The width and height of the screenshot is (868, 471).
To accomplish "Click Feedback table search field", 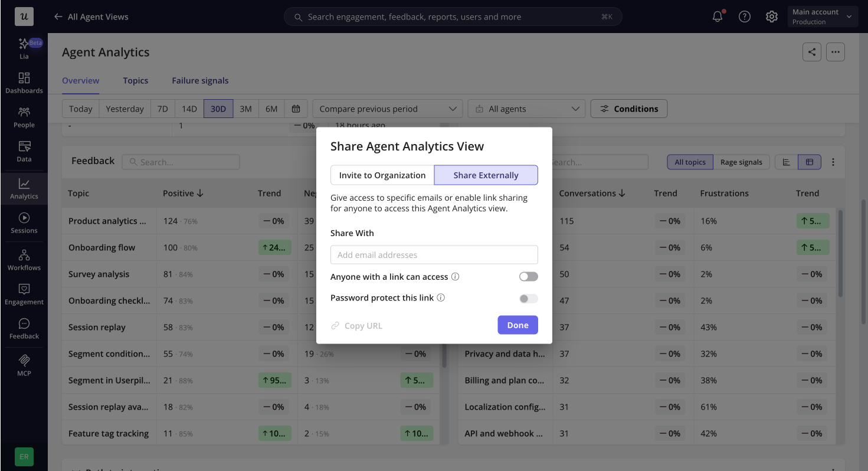I will [181, 162].
